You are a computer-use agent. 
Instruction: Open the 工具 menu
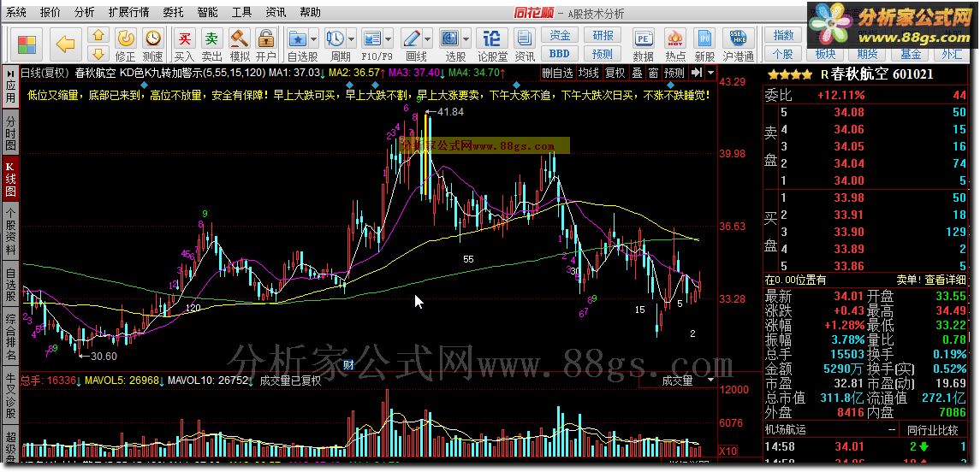pos(241,12)
